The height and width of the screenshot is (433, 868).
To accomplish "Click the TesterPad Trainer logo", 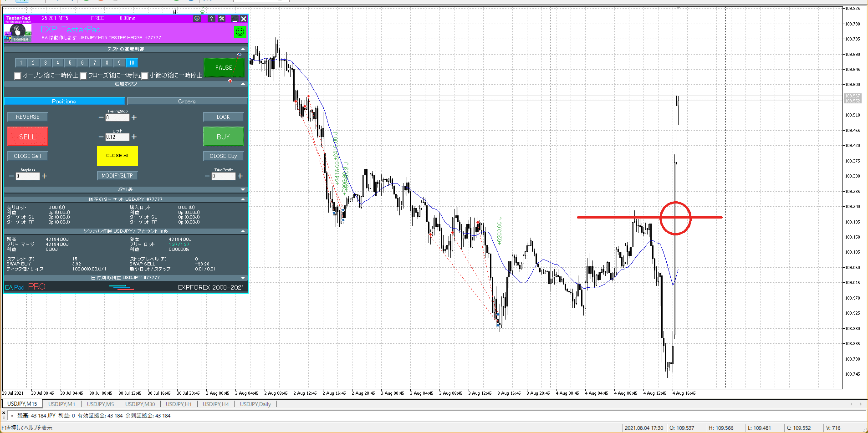I will click(x=18, y=32).
